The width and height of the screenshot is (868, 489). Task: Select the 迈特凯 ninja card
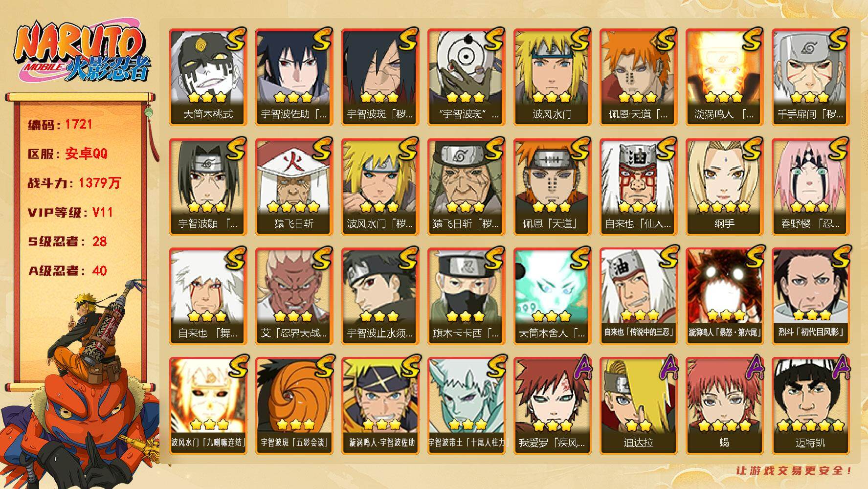810,405
